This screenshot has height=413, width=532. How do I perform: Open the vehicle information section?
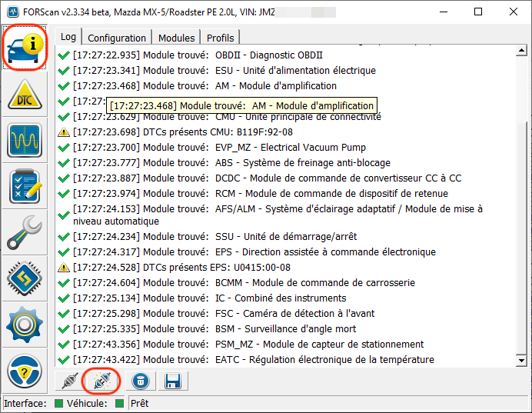click(x=25, y=48)
